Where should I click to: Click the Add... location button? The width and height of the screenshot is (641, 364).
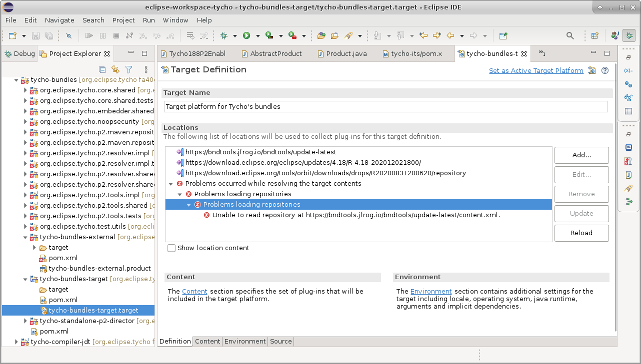click(581, 155)
